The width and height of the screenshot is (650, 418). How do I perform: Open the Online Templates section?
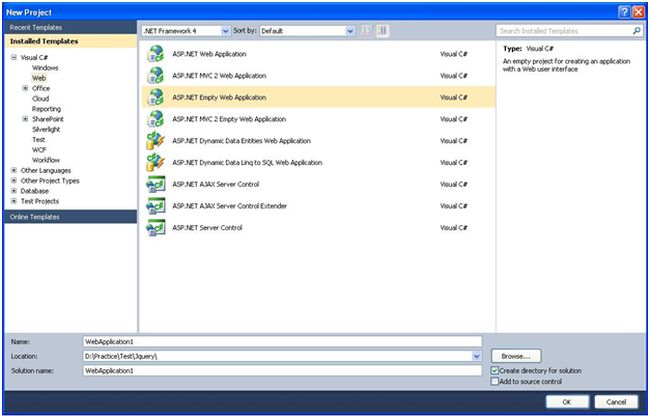coord(70,217)
